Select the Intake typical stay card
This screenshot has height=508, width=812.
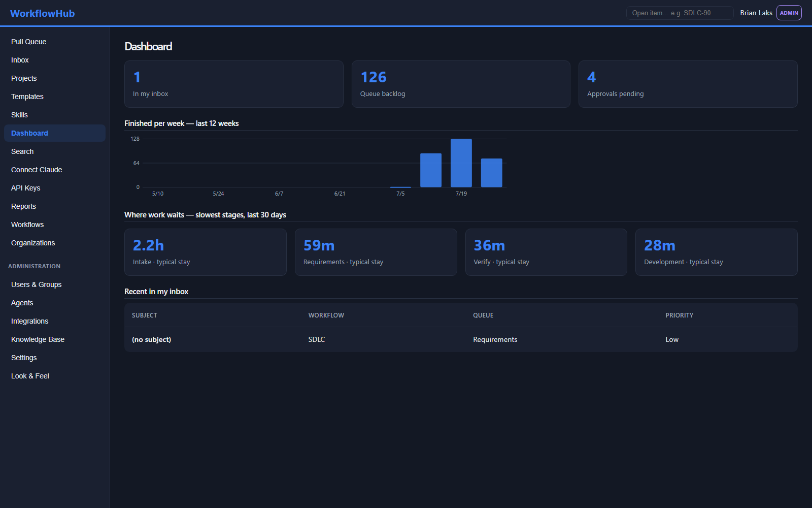(206, 252)
